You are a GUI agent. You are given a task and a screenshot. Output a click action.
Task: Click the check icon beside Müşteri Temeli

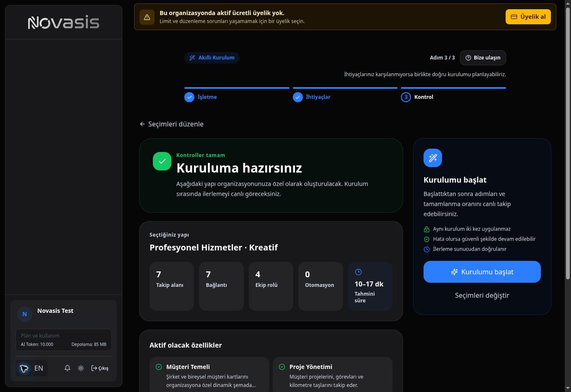click(159, 367)
